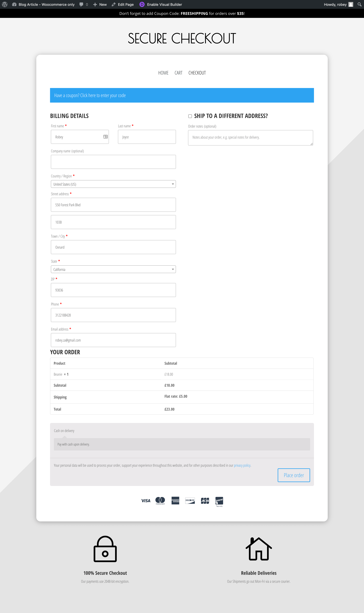Click the search icon in admin bar
This screenshot has width=364, height=613.
360,4
